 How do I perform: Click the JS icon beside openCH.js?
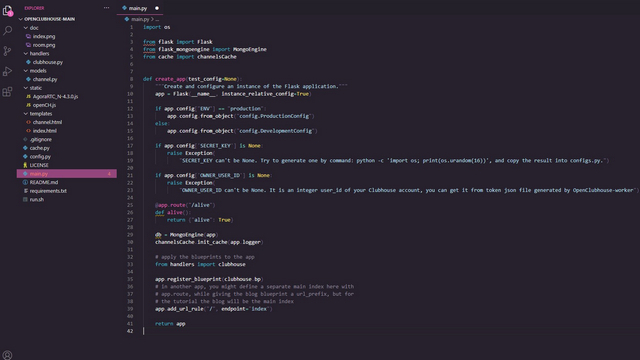coord(28,105)
